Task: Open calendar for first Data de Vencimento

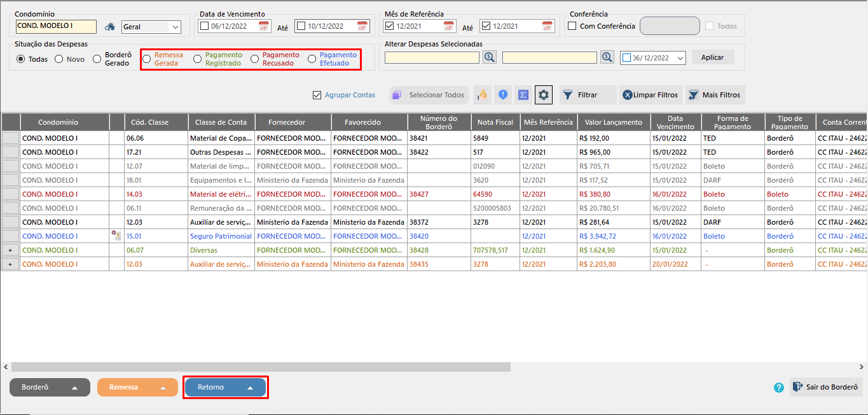Action: tap(264, 26)
